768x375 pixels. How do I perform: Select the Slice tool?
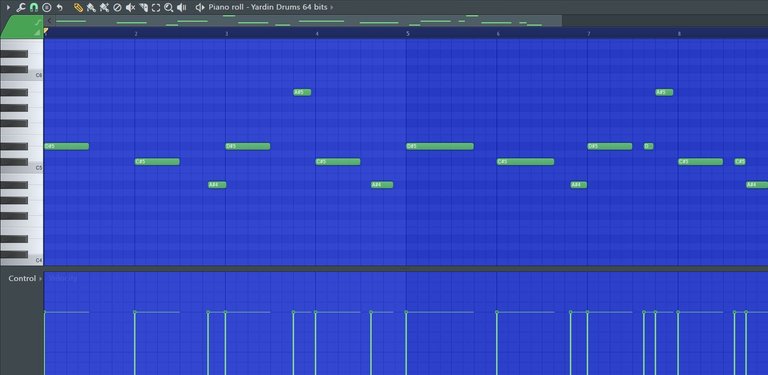click(x=144, y=7)
